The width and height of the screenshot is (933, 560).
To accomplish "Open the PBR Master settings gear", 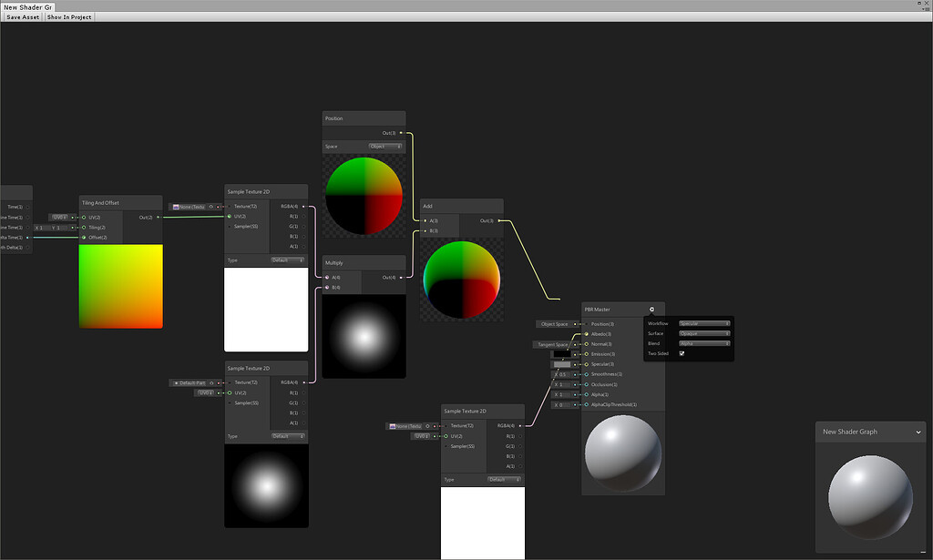I will (651, 309).
